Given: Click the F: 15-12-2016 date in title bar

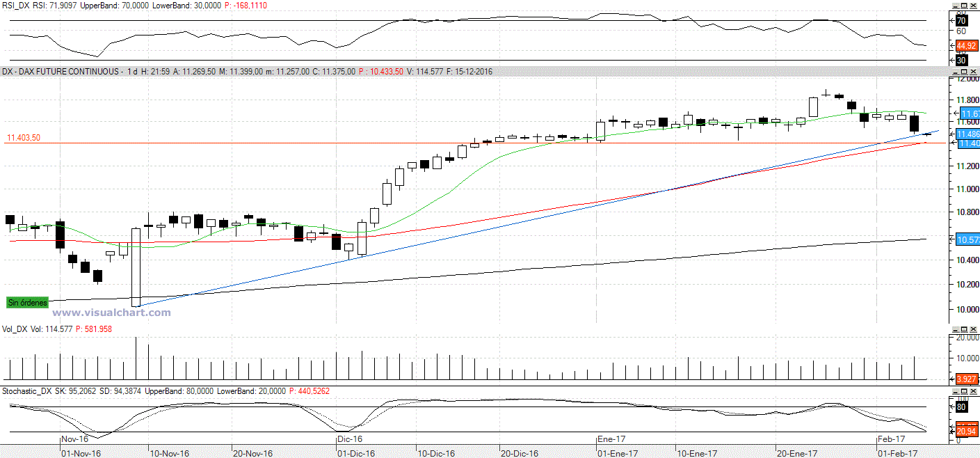Looking at the screenshot, I should pyautogui.click(x=469, y=72).
